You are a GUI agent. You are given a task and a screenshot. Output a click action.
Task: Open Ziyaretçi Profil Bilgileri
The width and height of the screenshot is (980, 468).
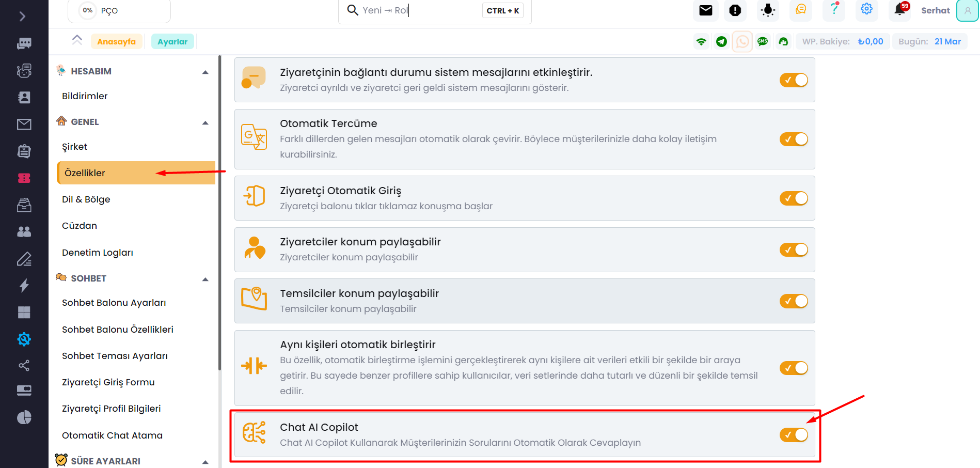[112, 409]
